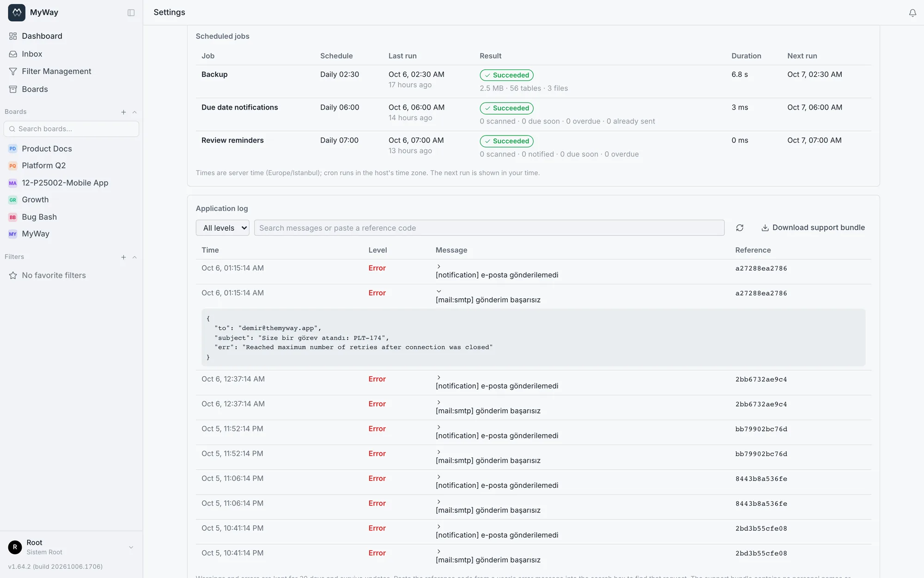Collapse the Filters section chevron
The height and width of the screenshot is (578, 924).
point(134,257)
